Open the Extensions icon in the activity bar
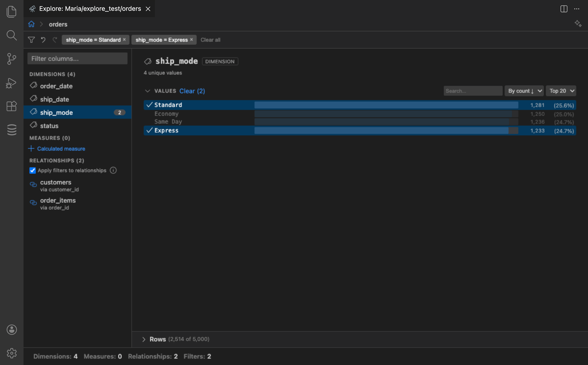The width and height of the screenshot is (588, 365). click(x=11, y=106)
